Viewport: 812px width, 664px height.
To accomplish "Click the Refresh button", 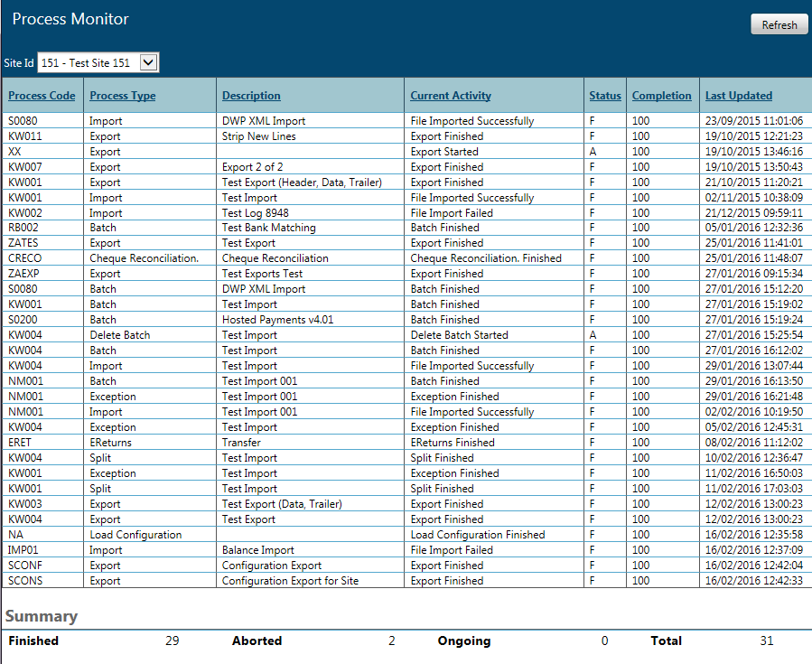I will click(779, 25).
